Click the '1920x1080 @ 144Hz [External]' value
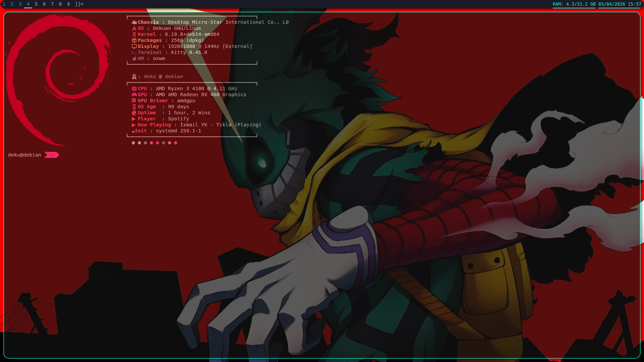Image resolution: width=644 pixels, height=362 pixels. click(210, 47)
